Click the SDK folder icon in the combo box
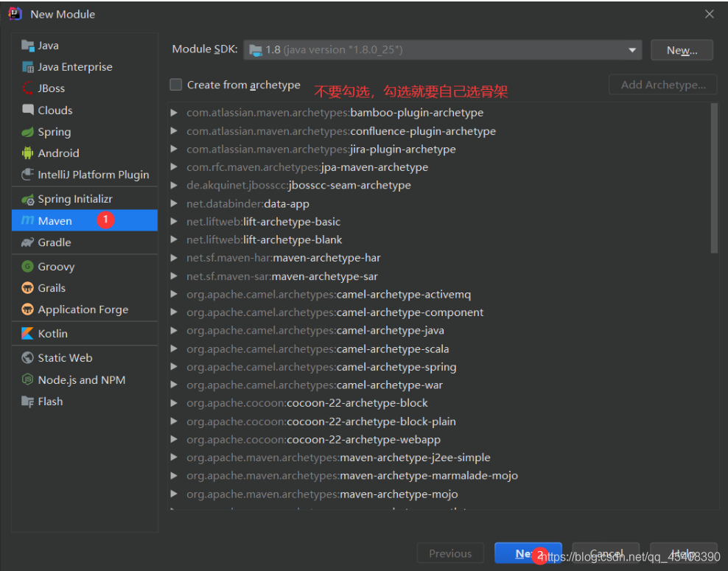This screenshot has width=728, height=571. (x=256, y=50)
